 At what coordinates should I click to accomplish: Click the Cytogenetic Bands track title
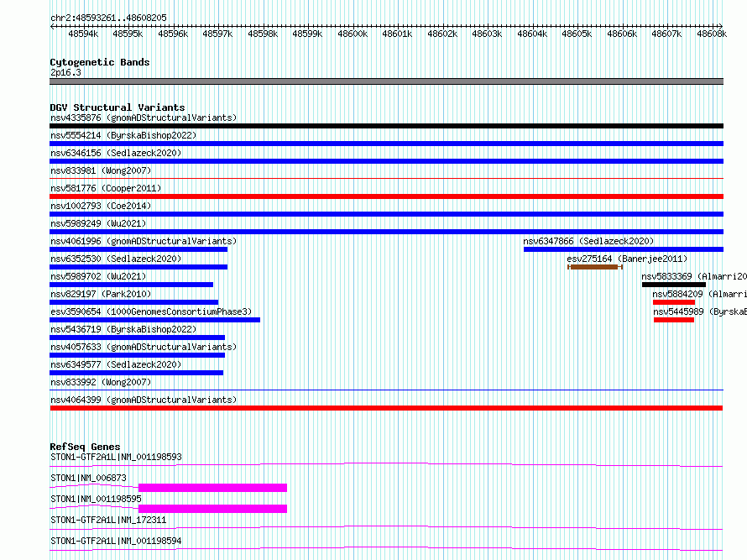[x=100, y=62]
